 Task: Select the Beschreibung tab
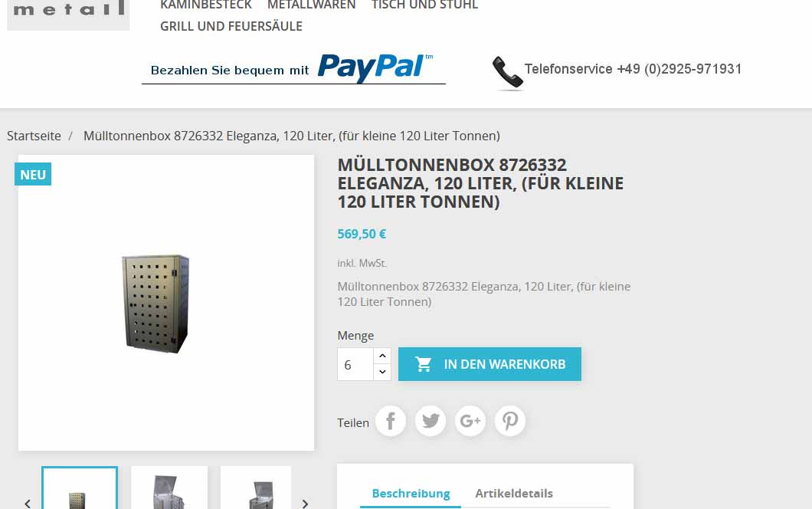click(411, 494)
